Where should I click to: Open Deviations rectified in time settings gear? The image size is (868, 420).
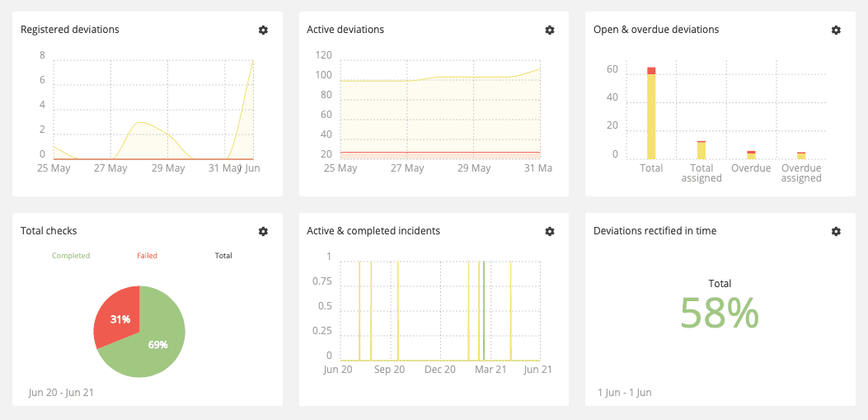836,232
